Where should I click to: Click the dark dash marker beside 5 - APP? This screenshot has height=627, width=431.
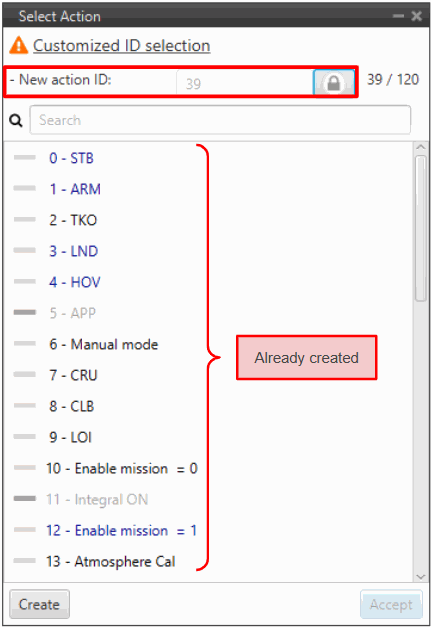(x=25, y=312)
